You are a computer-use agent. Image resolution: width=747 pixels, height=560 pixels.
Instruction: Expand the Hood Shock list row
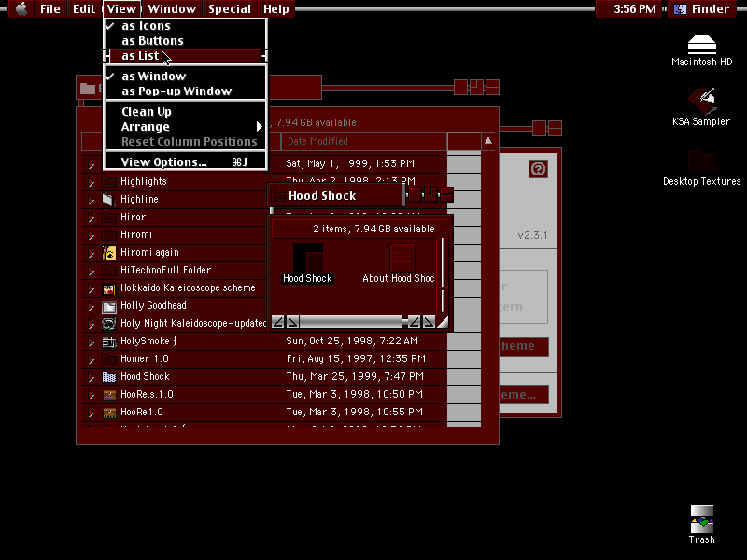point(91,377)
